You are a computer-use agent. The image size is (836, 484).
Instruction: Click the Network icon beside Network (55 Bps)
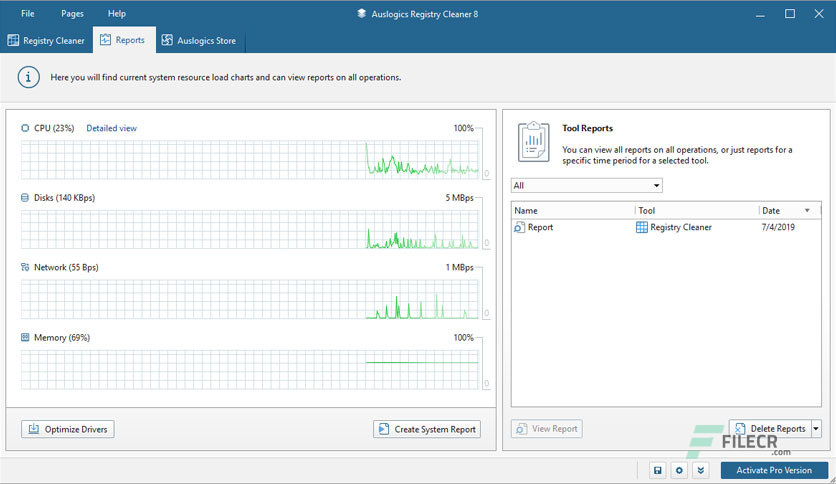click(25, 267)
